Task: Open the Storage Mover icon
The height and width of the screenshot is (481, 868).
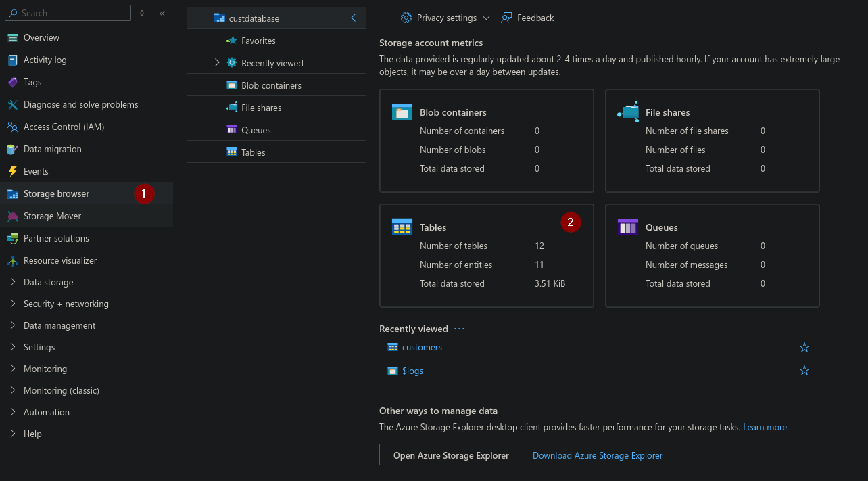Action: [12, 216]
